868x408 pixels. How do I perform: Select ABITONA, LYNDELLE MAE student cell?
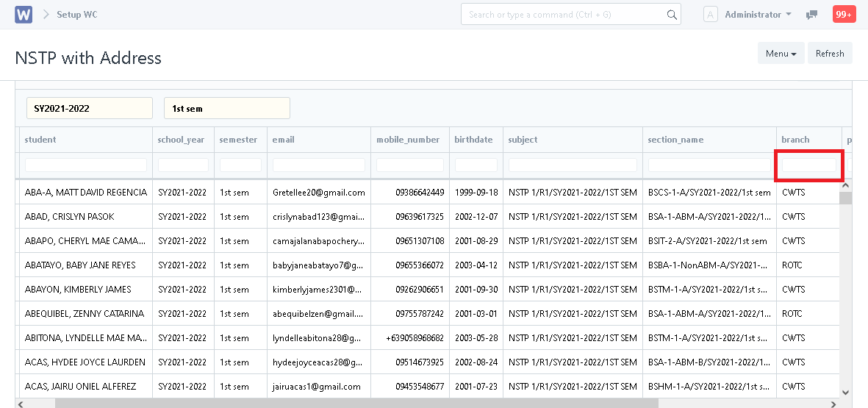[x=86, y=337]
